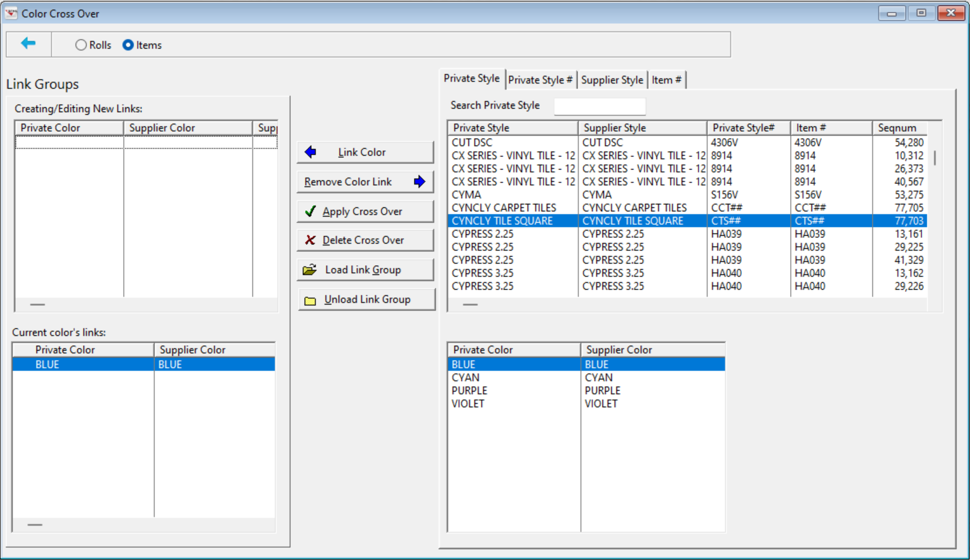The image size is (970, 560).
Task: Select the Items radio button
Action: tap(128, 45)
